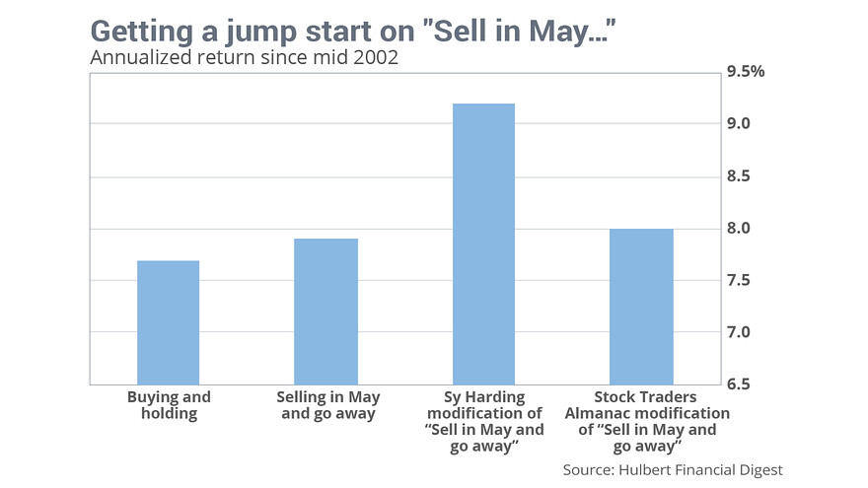Click the empty plot area above the Buying and holding bar
The height and width of the screenshot is (488, 868).
(169, 168)
